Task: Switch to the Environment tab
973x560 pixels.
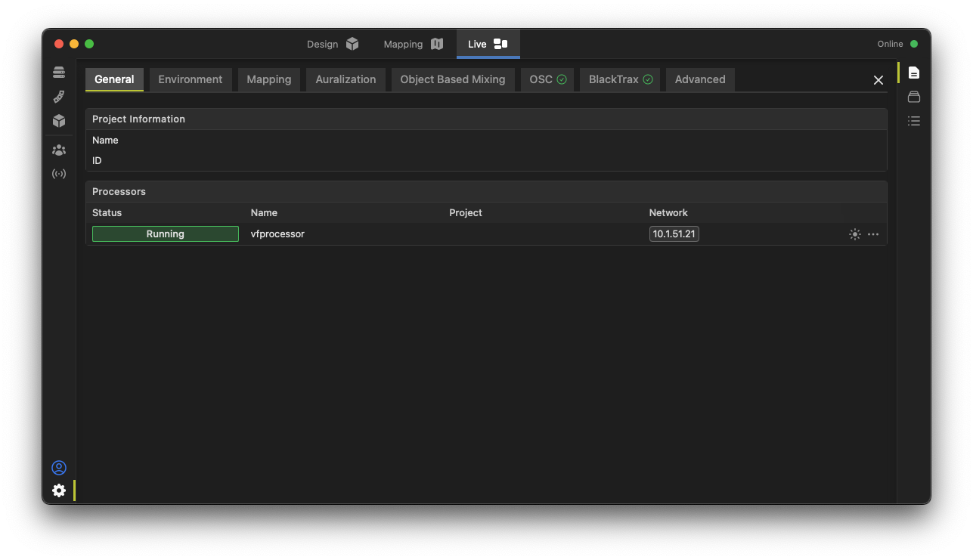Action: (x=191, y=79)
